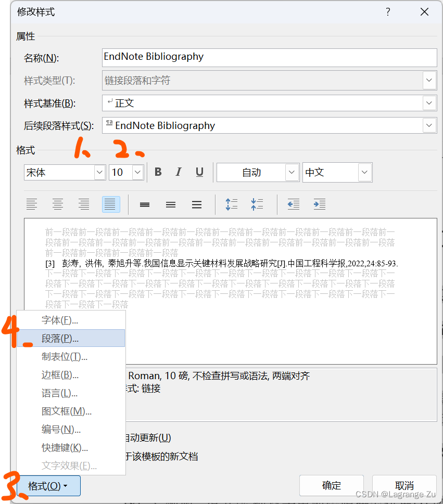Center align paragraph text
The height and width of the screenshot is (504, 443).
(58, 204)
